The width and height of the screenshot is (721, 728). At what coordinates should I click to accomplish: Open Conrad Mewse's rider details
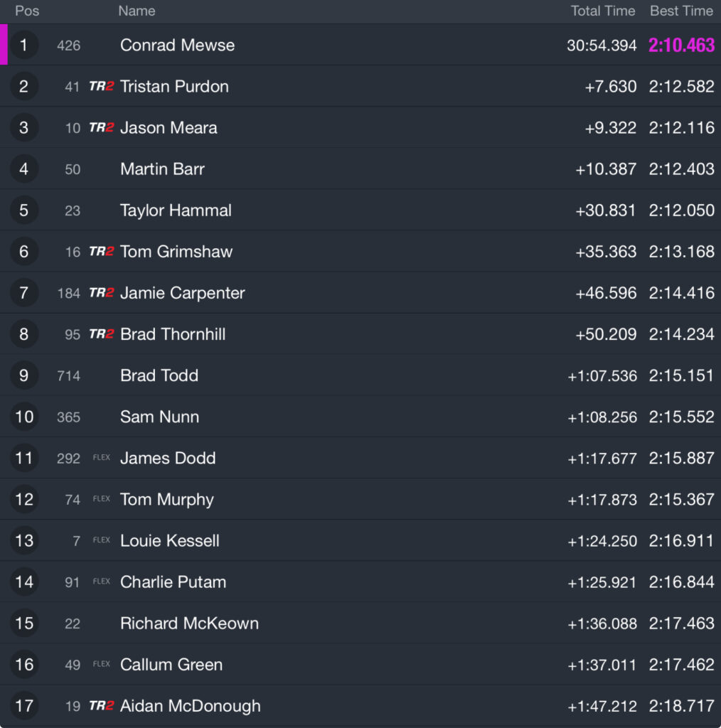pyautogui.click(x=177, y=45)
